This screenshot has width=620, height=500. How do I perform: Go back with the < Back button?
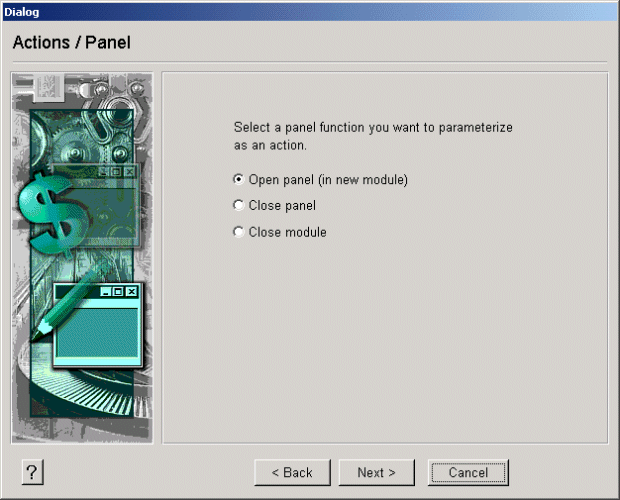[x=292, y=472]
